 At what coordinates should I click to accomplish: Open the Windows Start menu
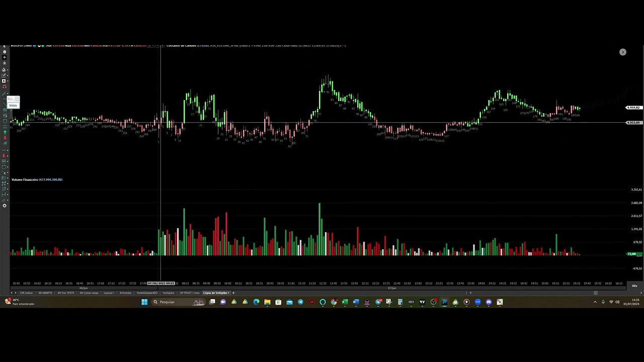pyautogui.click(x=144, y=302)
